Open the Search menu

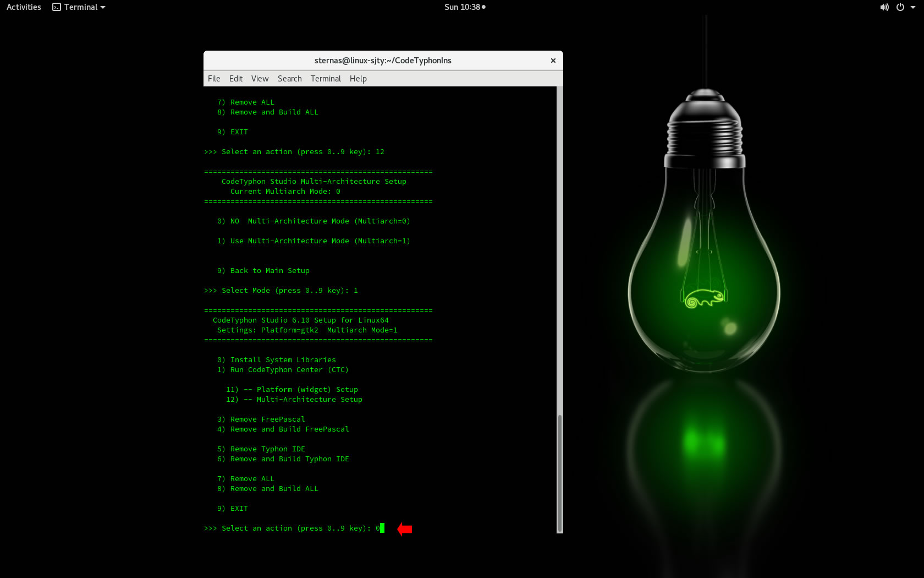(290, 79)
